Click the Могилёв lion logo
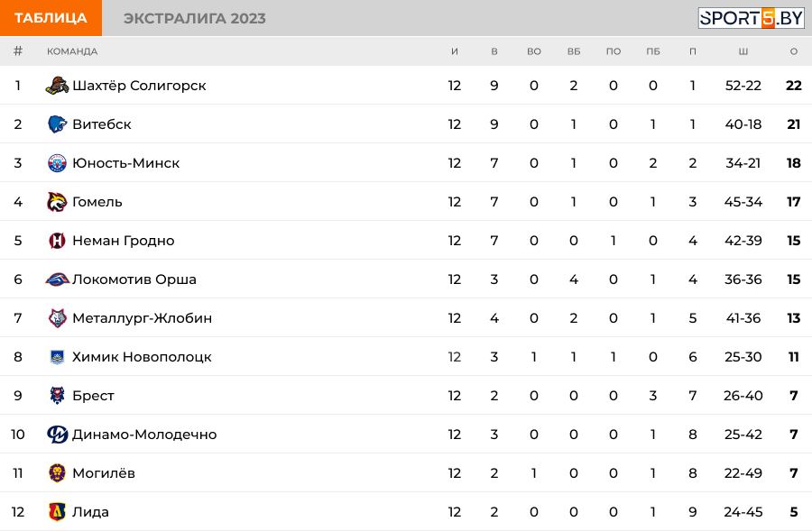 coord(57,473)
